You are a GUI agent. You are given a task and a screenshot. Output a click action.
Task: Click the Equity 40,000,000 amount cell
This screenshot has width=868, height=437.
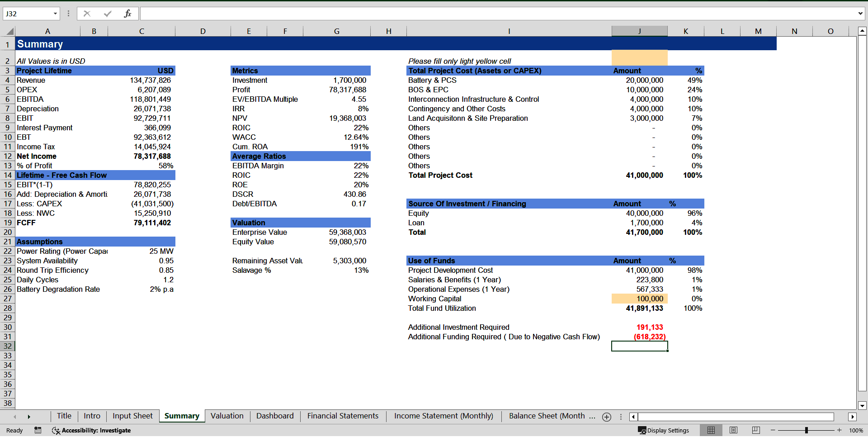click(x=639, y=213)
